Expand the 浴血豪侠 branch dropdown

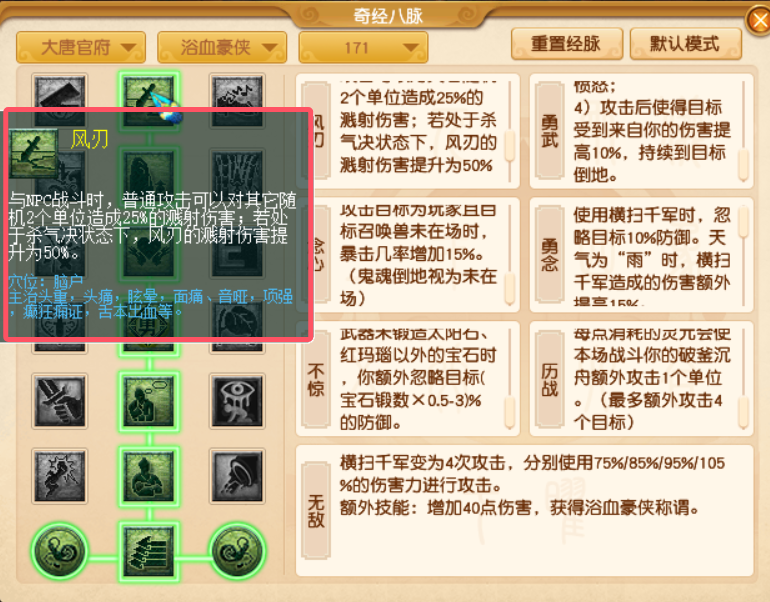[222, 48]
